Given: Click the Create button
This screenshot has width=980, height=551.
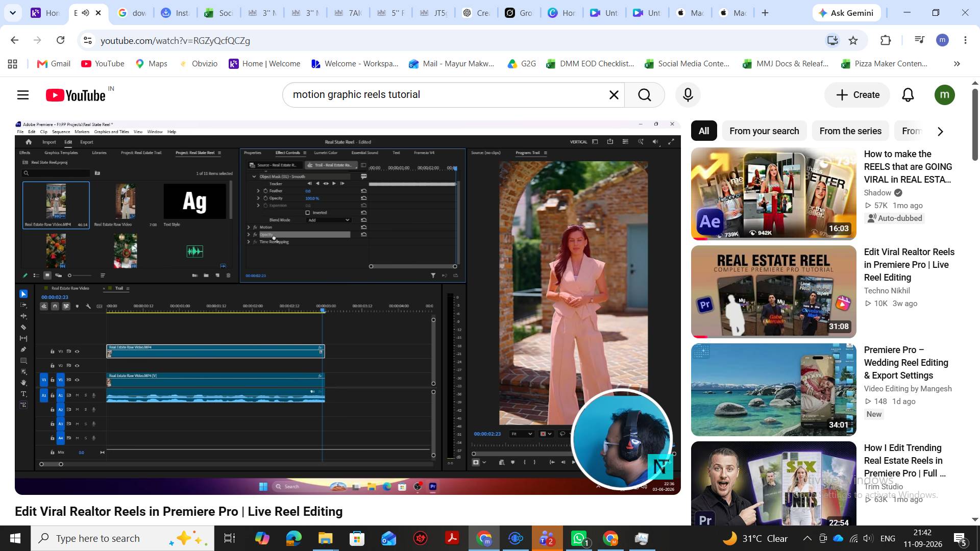Looking at the screenshot, I should 857,95.
